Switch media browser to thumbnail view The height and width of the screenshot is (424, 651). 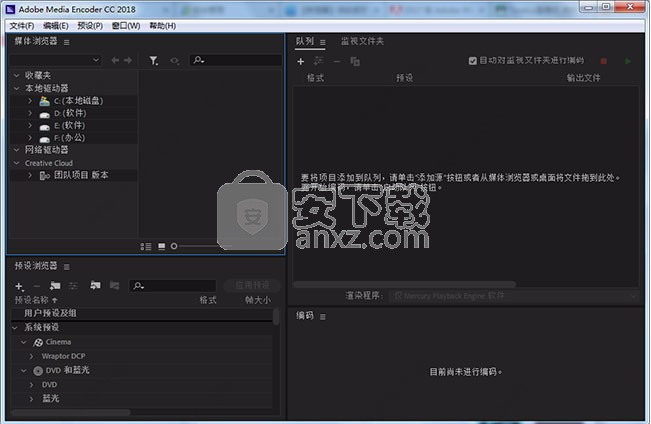coord(162,247)
